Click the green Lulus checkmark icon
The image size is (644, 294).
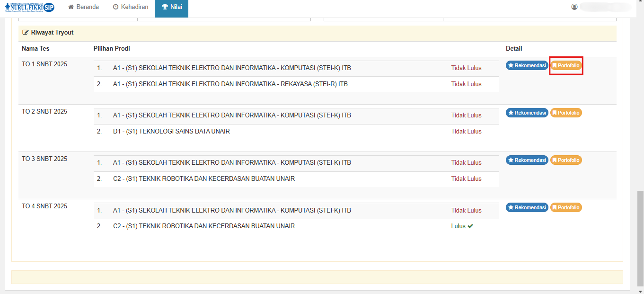[470, 226]
